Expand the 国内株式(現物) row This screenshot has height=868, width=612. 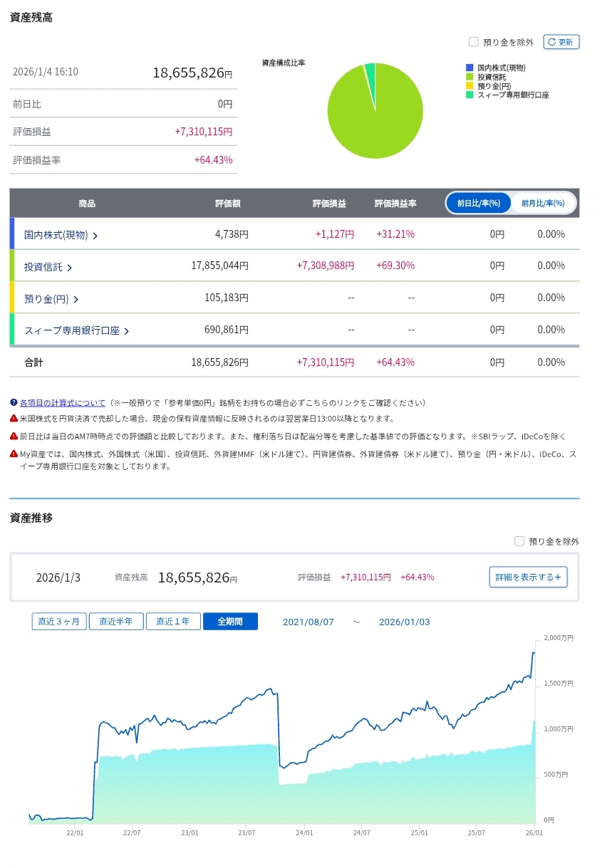[x=60, y=235]
